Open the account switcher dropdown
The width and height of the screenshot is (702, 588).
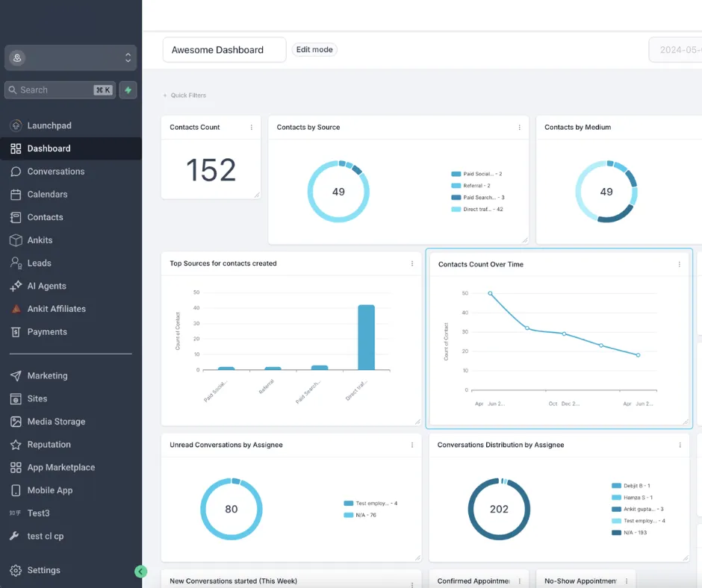71,57
